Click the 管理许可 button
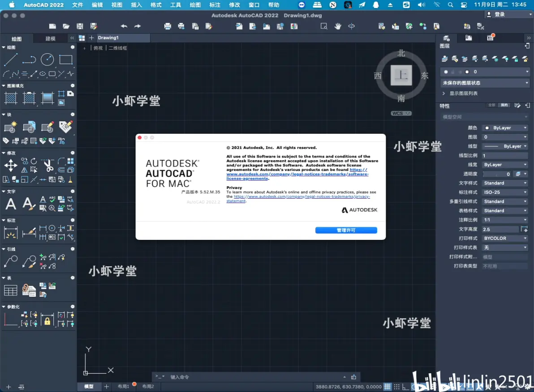This screenshot has width=534, height=392. point(346,230)
